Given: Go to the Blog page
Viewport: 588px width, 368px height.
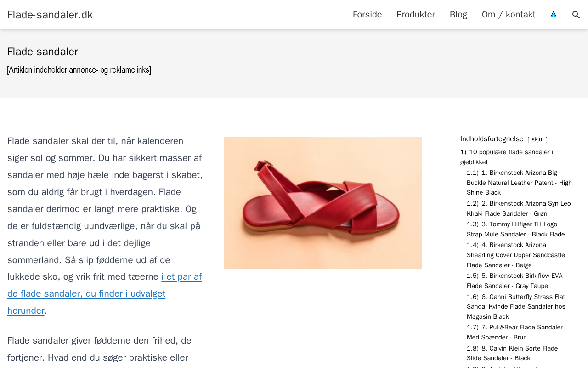Looking at the screenshot, I should pos(458,15).
